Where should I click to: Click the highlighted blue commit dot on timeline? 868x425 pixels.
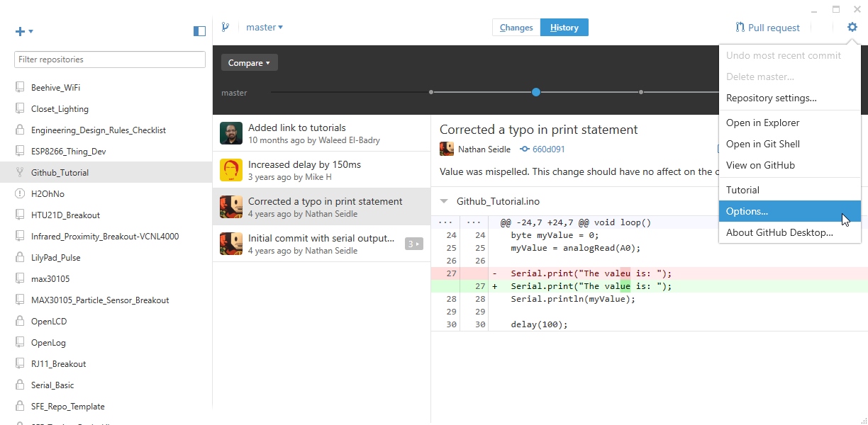pos(536,92)
